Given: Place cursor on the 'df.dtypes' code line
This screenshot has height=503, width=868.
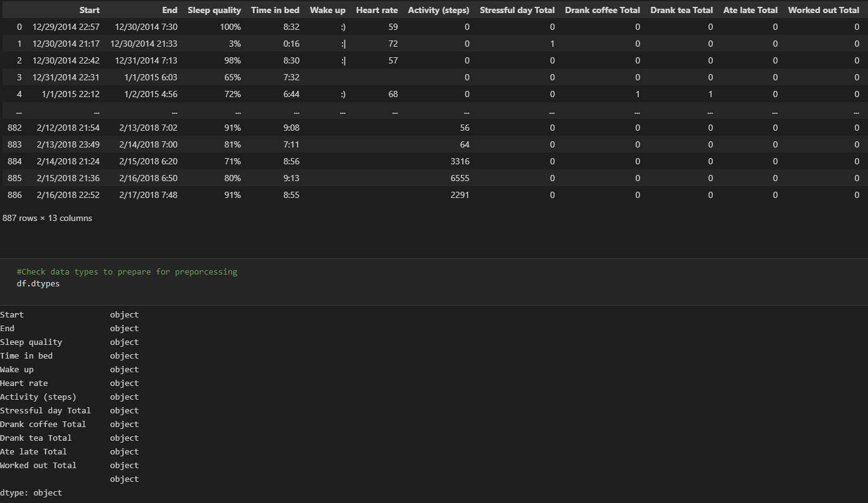Looking at the screenshot, I should [38, 283].
